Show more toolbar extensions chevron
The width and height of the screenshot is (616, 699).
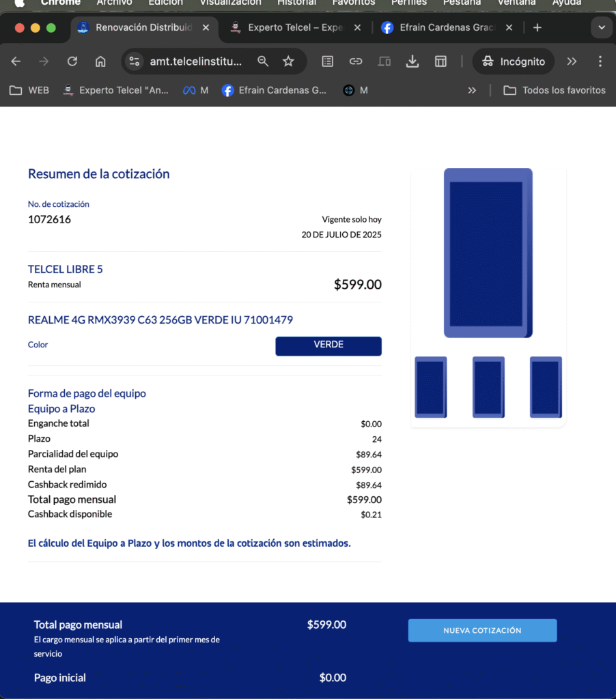572,61
